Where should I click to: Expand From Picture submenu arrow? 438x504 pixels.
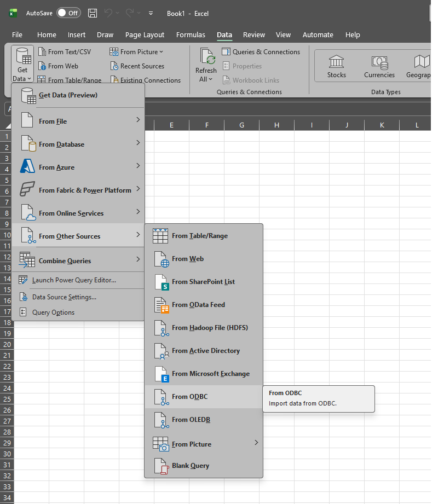[256, 443]
